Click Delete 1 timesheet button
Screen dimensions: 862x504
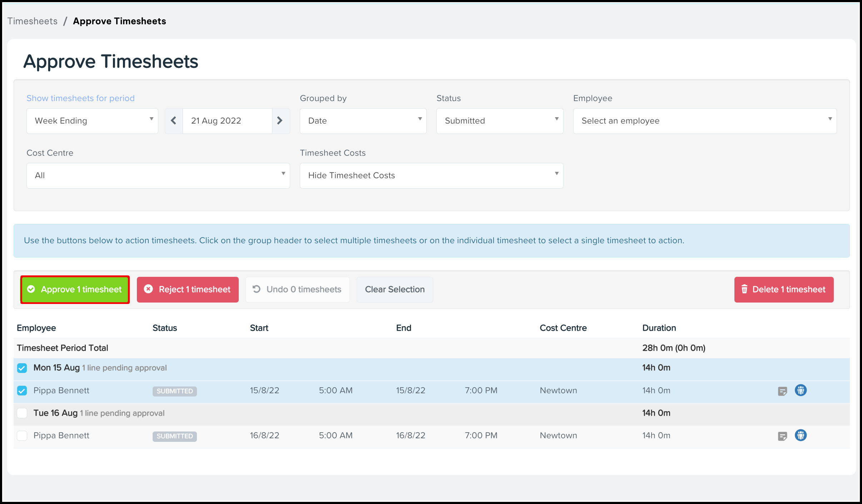pyautogui.click(x=784, y=290)
